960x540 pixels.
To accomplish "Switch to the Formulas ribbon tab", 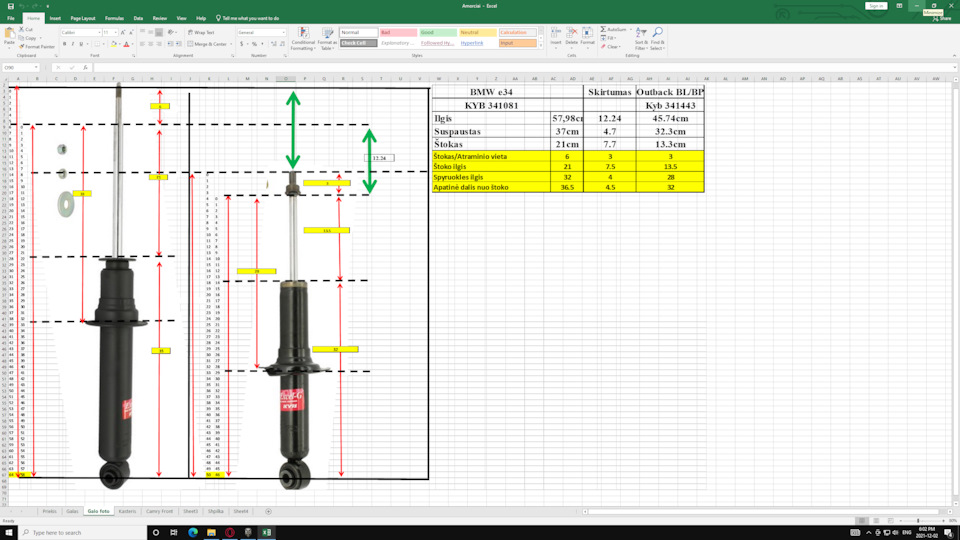I will tap(115, 18).
